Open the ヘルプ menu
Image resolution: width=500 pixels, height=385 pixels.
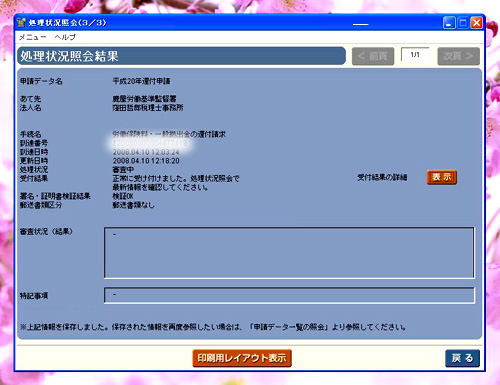point(65,37)
